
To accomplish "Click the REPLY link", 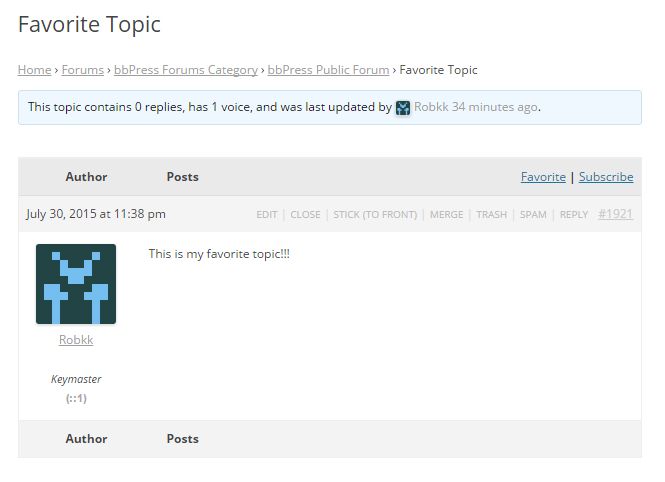I will coord(574,215).
